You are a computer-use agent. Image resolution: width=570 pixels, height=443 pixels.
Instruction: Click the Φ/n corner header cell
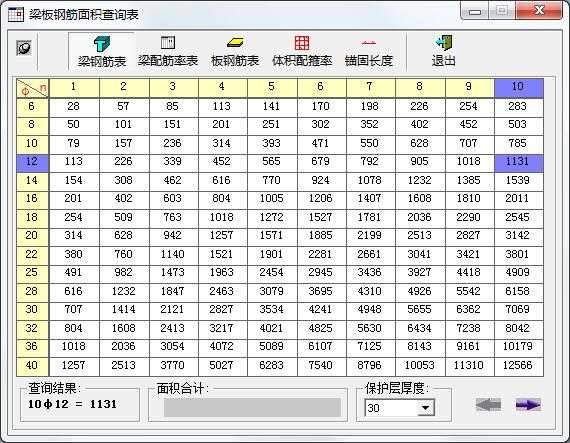pyautogui.click(x=32, y=88)
